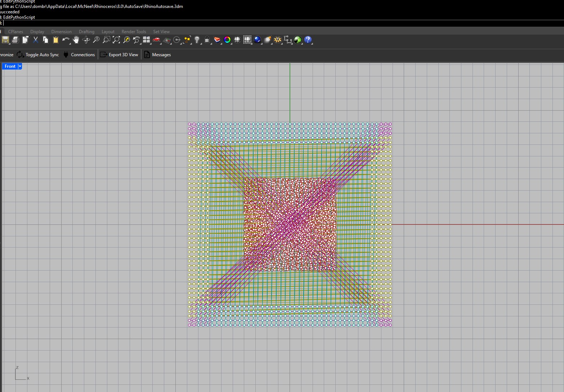Switch to the Render Tools tab
The height and width of the screenshot is (392, 564).
(134, 31)
